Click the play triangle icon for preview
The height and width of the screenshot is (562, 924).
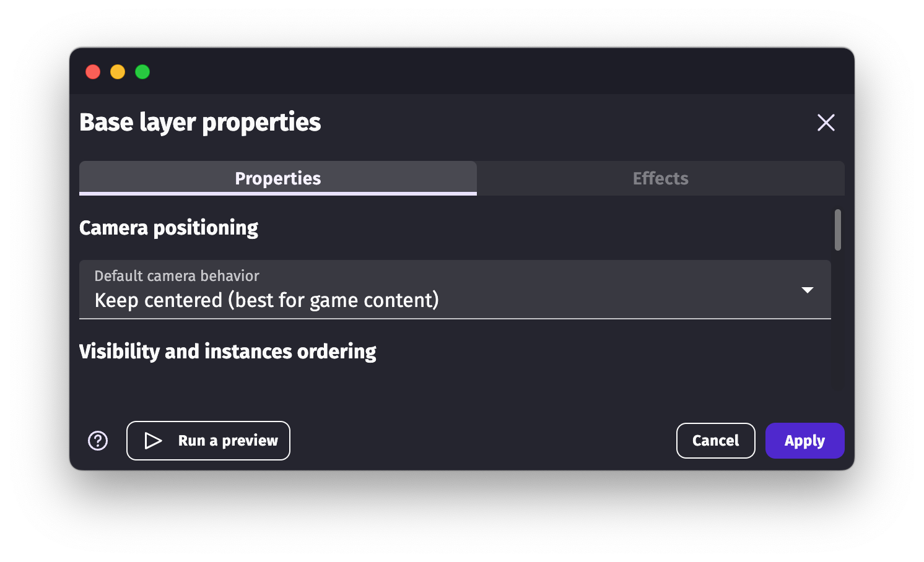153,441
